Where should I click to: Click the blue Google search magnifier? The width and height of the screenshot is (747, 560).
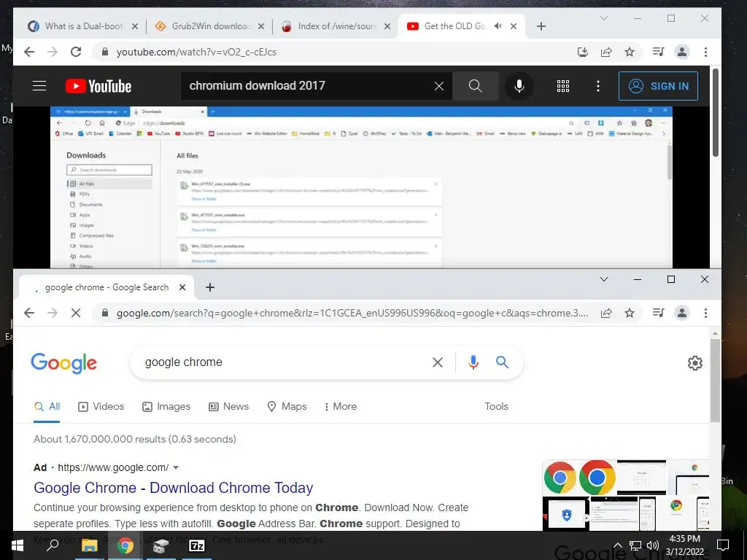click(502, 362)
